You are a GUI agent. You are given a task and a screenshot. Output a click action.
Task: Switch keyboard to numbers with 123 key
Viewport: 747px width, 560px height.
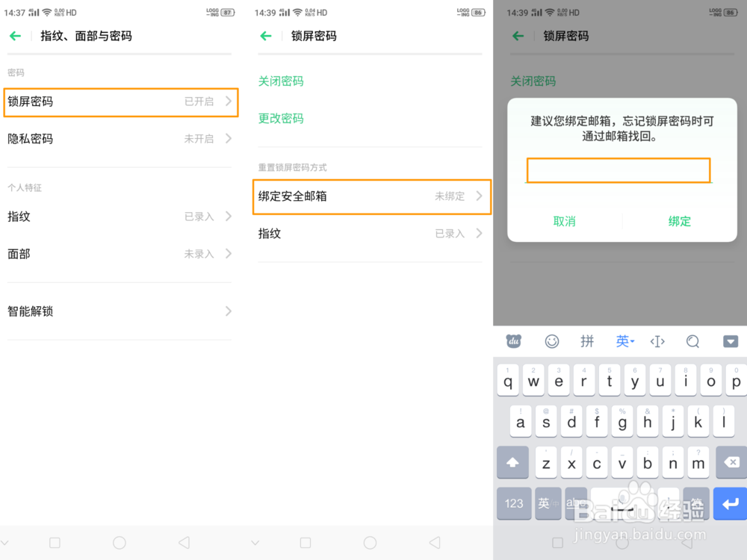coord(513,504)
